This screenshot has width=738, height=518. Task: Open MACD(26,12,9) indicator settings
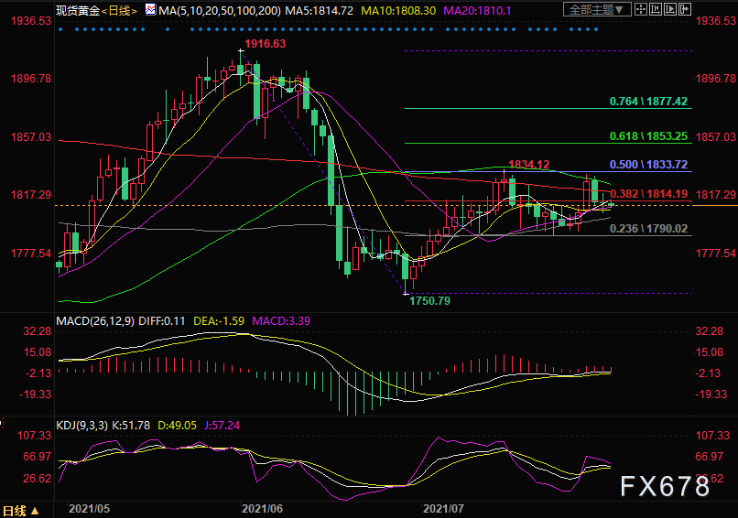[x=95, y=321]
